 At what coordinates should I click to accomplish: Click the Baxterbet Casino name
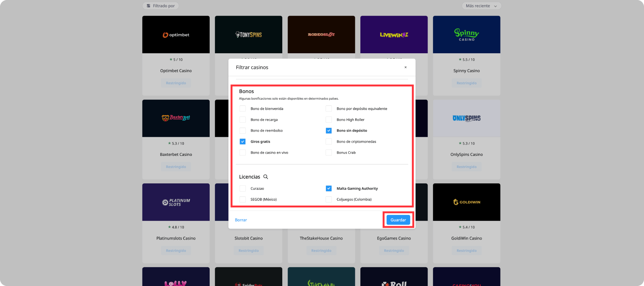point(176,154)
